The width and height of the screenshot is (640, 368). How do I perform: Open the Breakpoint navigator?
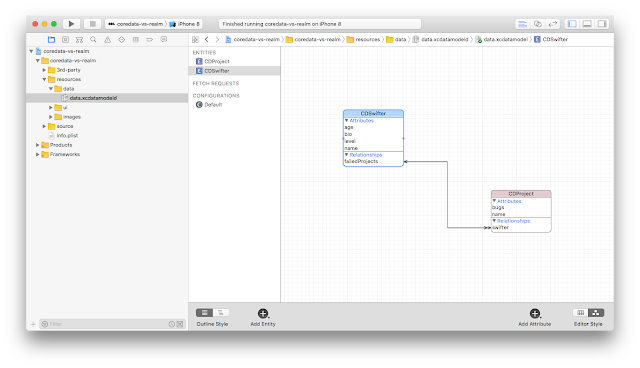(x=150, y=40)
